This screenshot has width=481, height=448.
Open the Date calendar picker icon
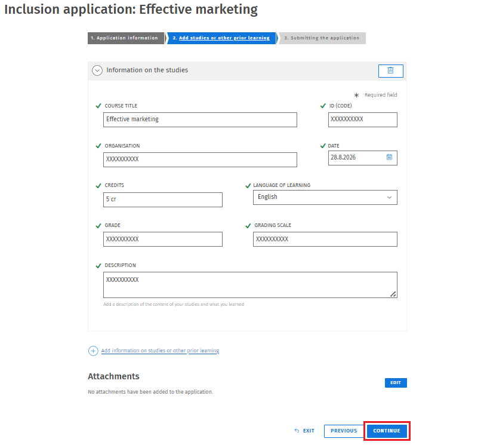click(x=389, y=157)
